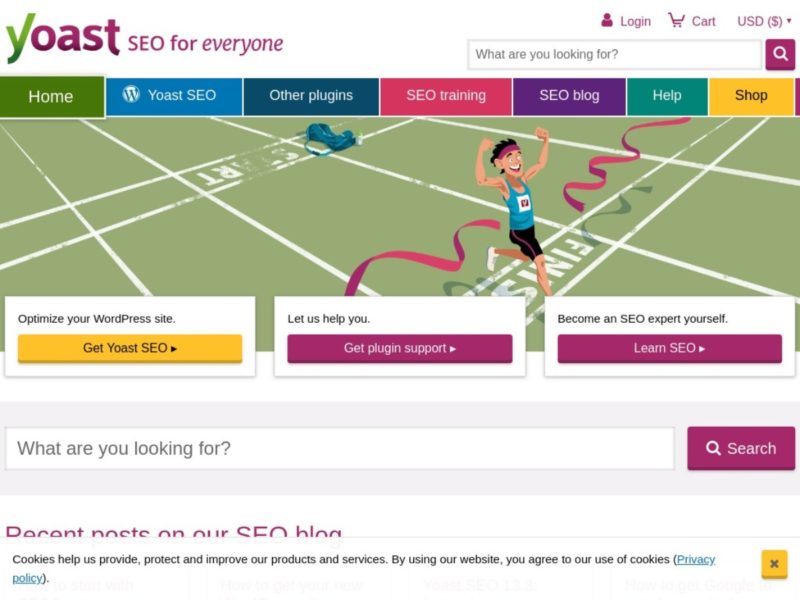
Task: Click the WordPress icon in Yoast SEO tab
Action: (131, 94)
